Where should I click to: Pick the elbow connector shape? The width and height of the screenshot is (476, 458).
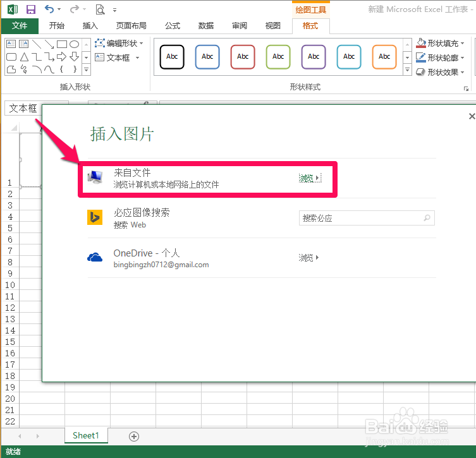tap(37, 57)
